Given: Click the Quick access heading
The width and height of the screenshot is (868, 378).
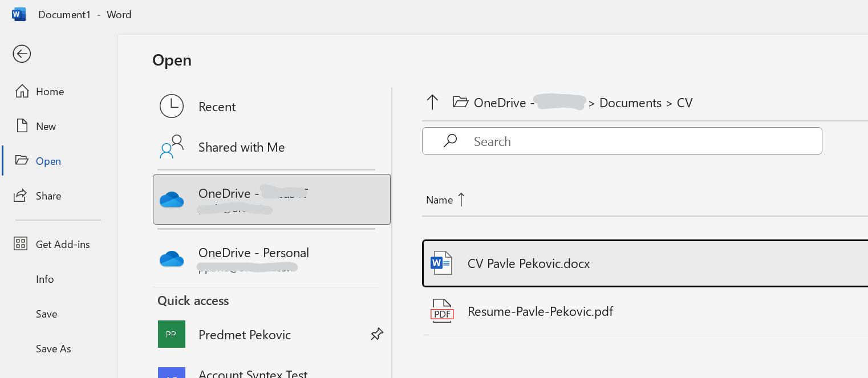Looking at the screenshot, I should 193,300.
